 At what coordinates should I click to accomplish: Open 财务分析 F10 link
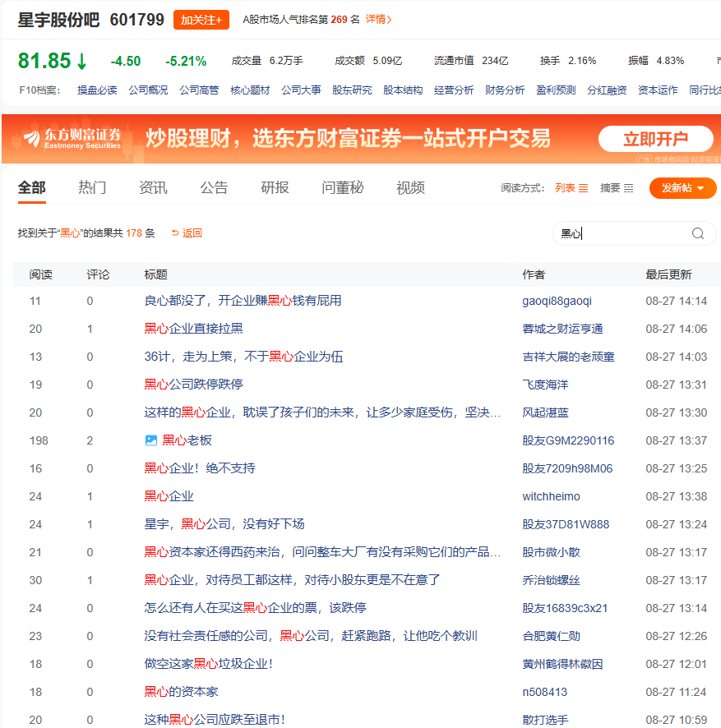click(x=505, y=90)
